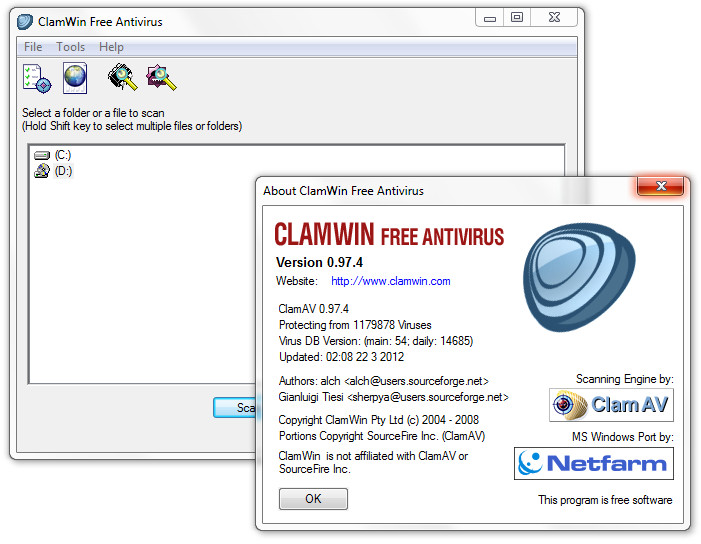Open the File menu

tap(33, 46)
